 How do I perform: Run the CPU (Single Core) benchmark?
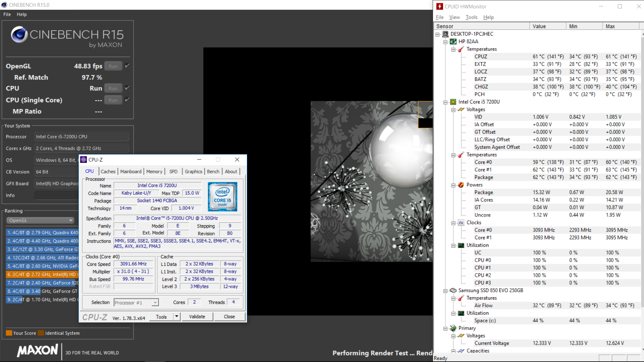[113, 100]
